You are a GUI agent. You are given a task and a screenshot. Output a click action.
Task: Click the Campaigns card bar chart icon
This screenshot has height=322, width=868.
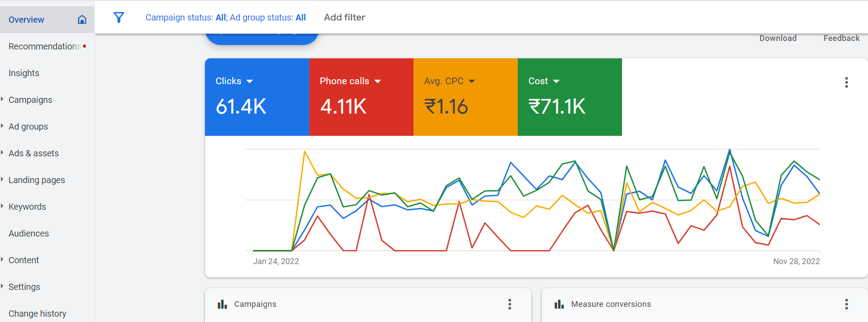[x=222, y=304]
